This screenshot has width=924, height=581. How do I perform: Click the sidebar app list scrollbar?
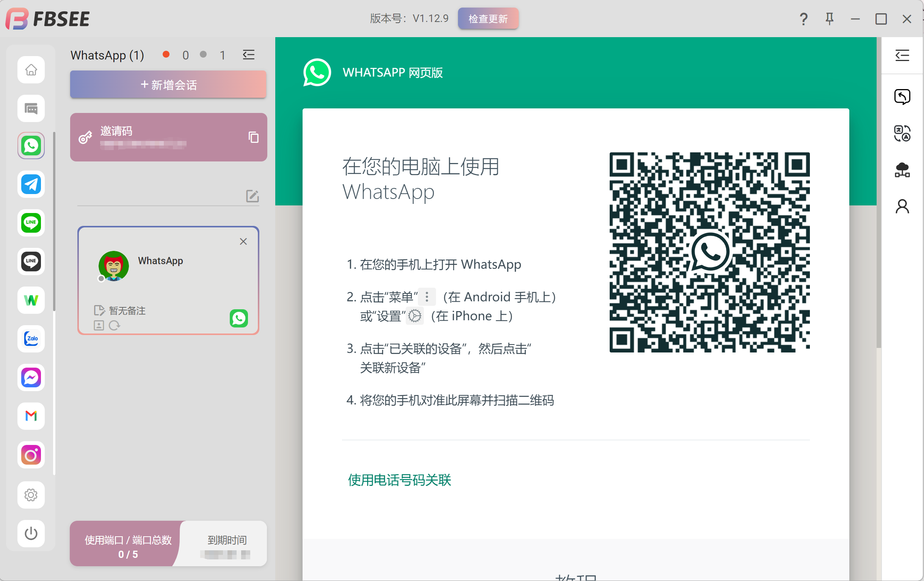tap(54, 222)
